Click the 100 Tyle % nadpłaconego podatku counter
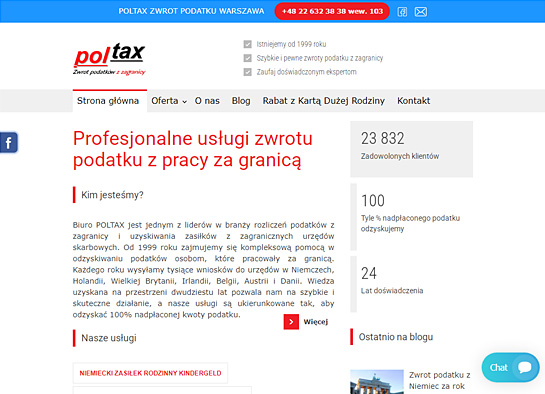This screenshot has height=394, width=545. [412, 217]
